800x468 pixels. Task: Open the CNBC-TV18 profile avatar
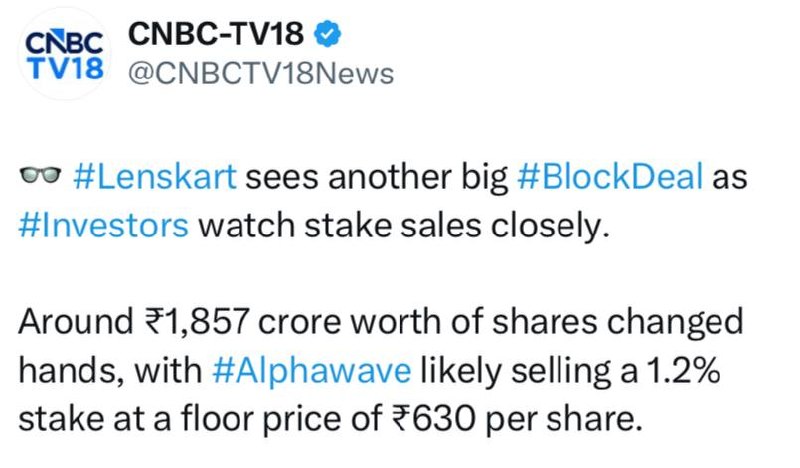tap(65, 55)
